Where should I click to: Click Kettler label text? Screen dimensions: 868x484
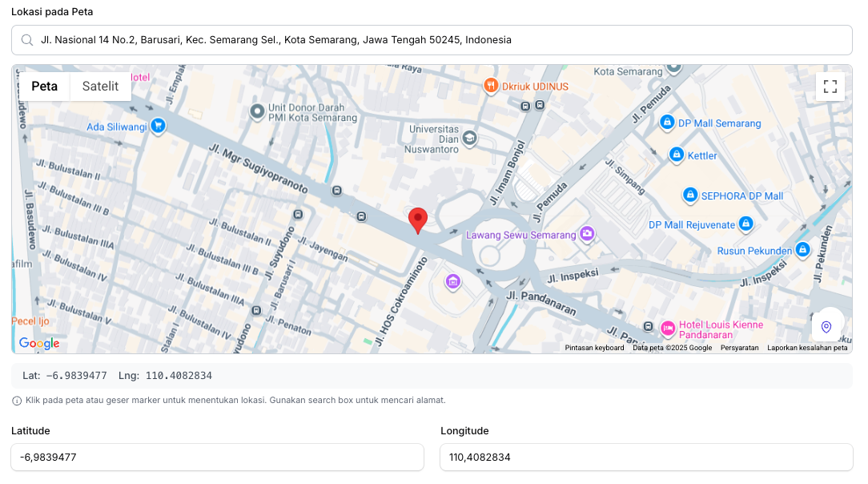pos(702,155)
